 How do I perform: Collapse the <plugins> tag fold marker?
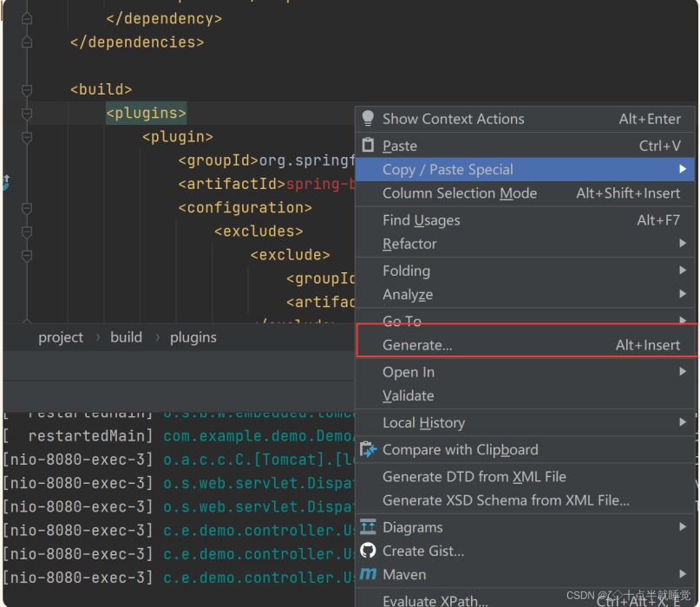(27, 114)
